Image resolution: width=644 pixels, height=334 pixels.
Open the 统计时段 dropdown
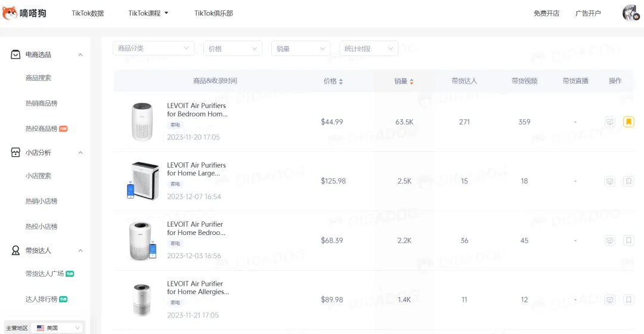tap(369, 48)
